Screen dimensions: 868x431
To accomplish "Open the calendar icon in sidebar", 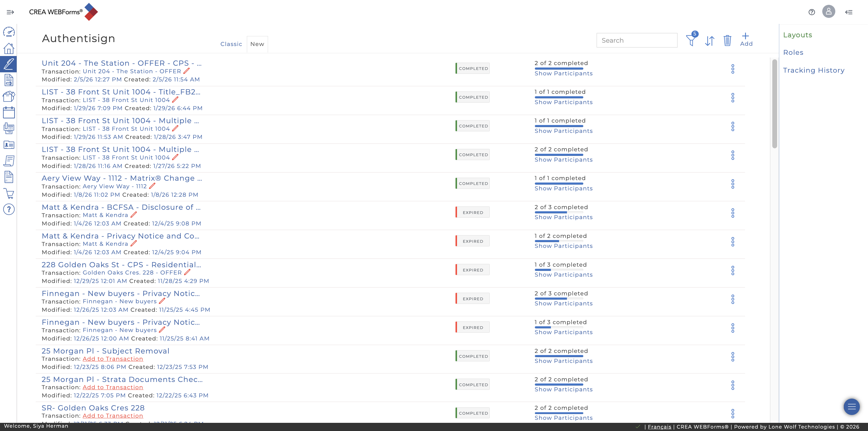I will point(9,113).
